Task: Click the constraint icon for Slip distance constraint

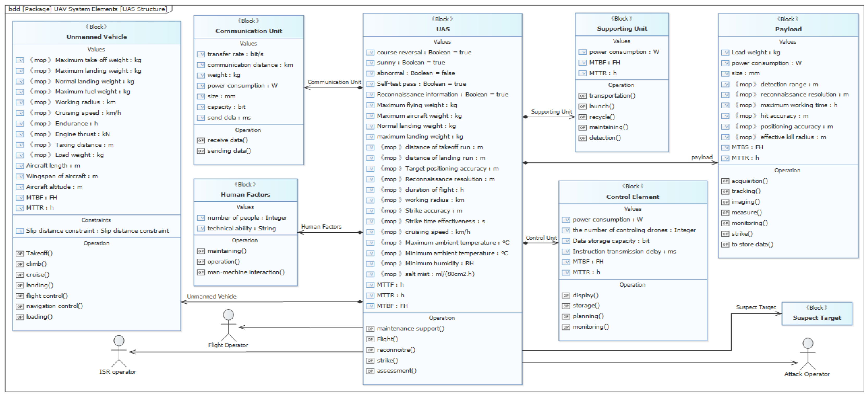Action: tap(20, 231)
